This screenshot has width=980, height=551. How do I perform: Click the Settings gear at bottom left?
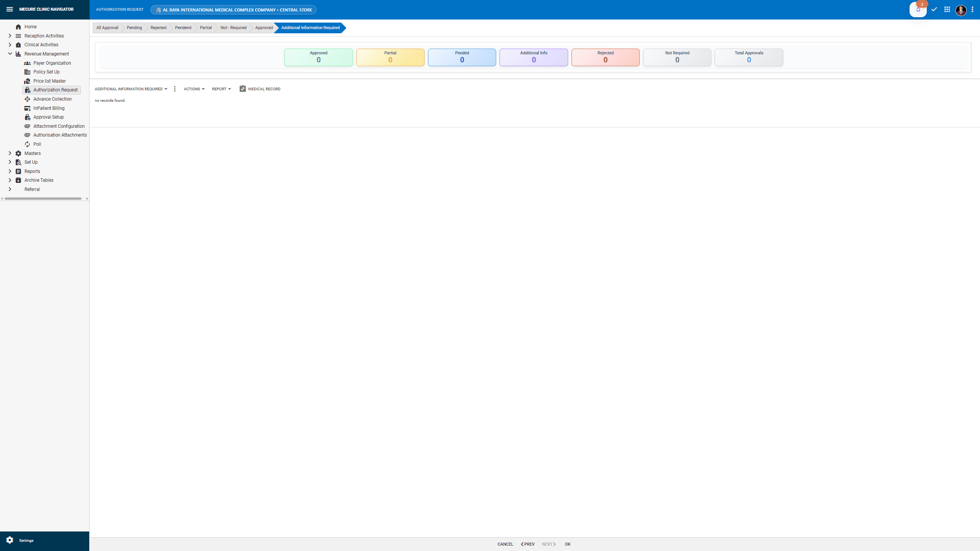9,540
